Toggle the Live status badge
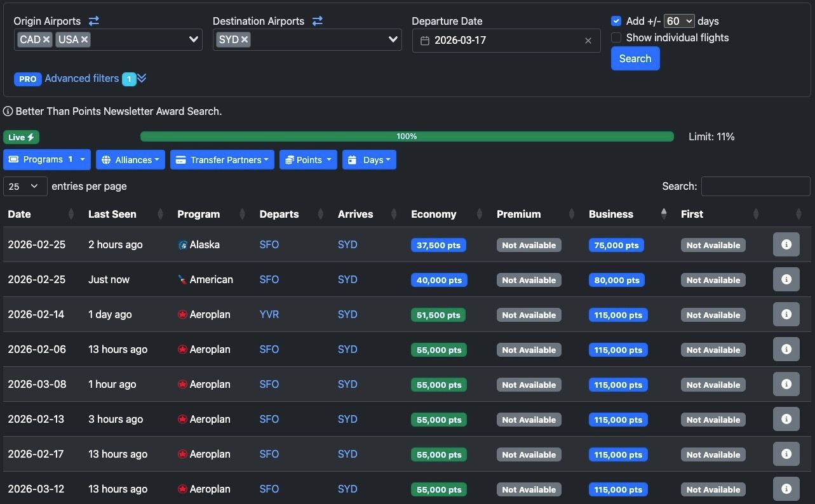815x504 pixels. coord(21,137)
